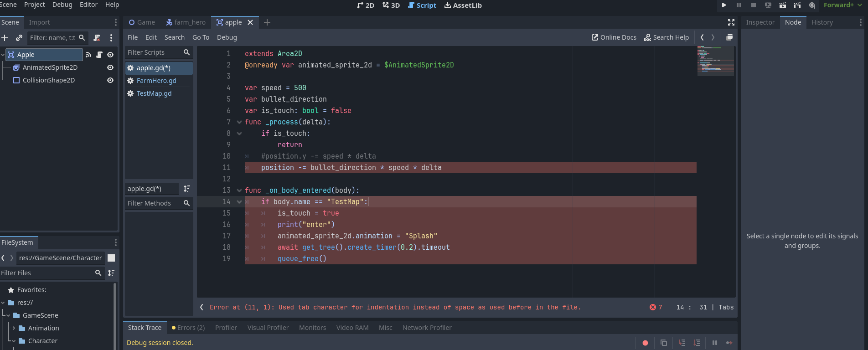Image resolution: width=868 pixels, height=350 pixels.
Task: Toggle visibility of AnimatedSprite2D node
Action: 110,67
